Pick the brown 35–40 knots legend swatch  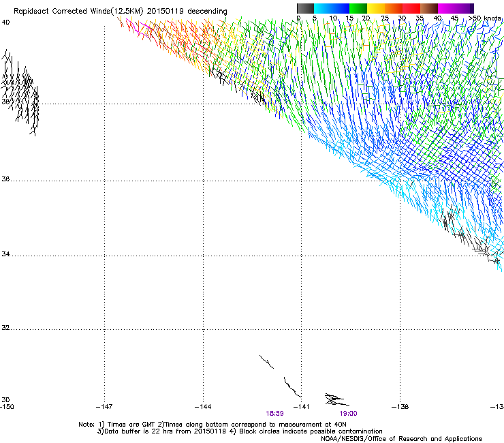(429, 8)
